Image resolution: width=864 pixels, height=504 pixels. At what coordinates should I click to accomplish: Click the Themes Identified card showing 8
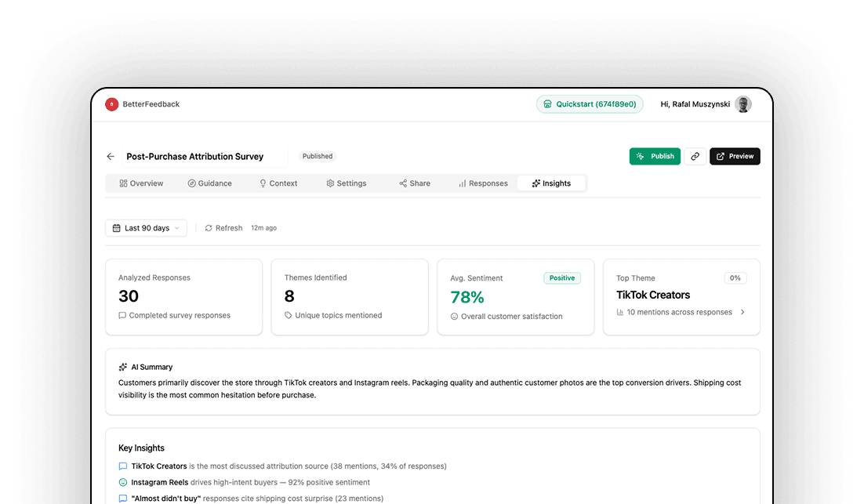coord(350,297)
